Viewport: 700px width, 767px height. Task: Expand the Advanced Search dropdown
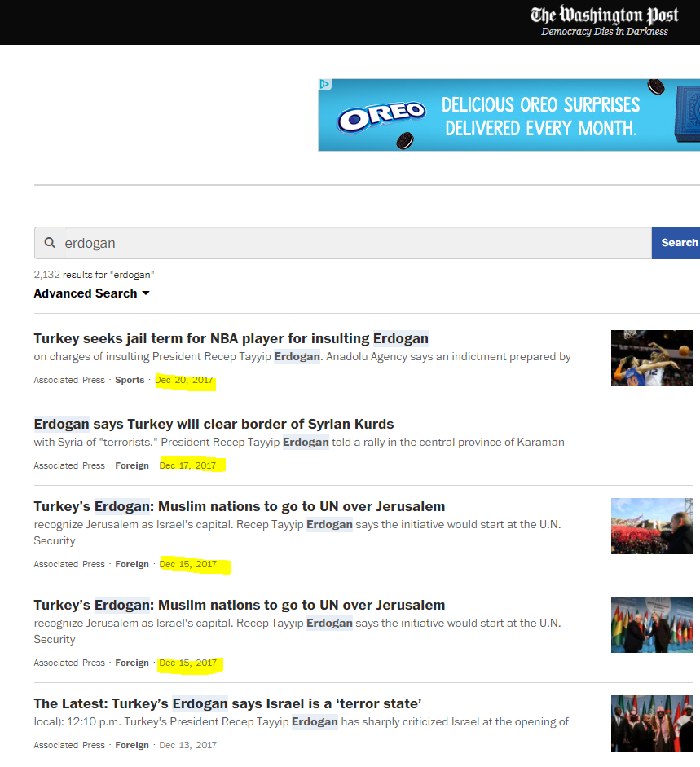point(91,293)
